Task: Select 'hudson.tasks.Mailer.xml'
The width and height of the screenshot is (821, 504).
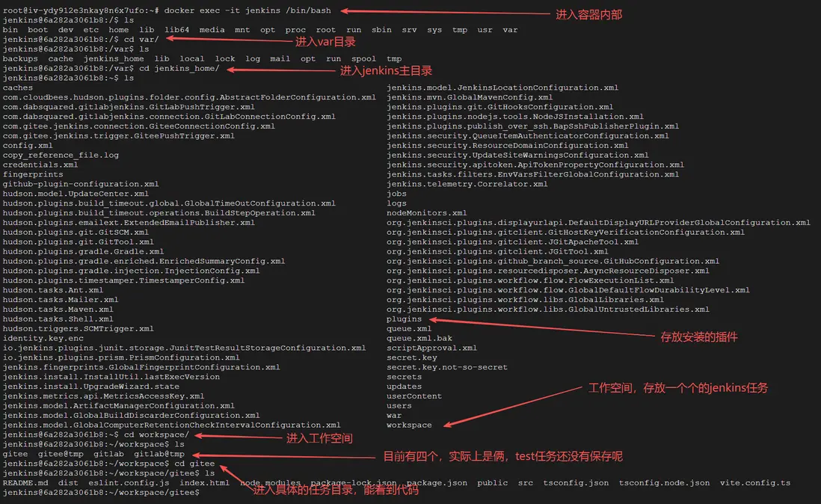Action: point(61,300)
